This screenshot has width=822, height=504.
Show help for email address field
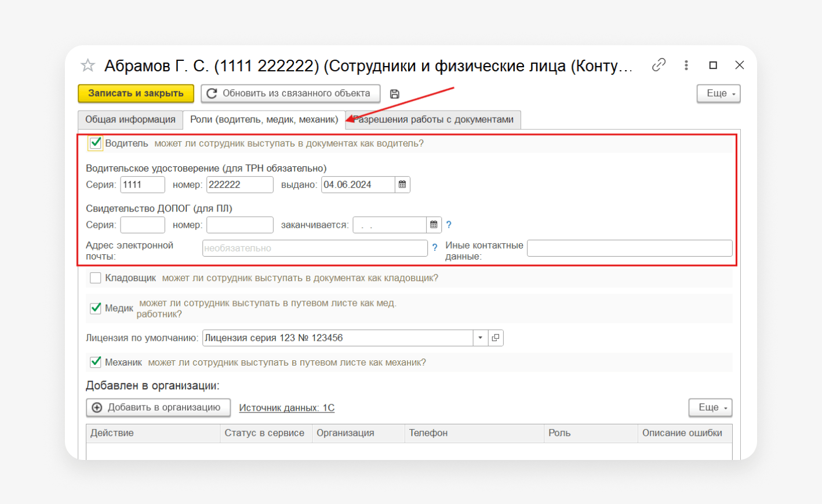pyautogui.click(x=435, y=248)
